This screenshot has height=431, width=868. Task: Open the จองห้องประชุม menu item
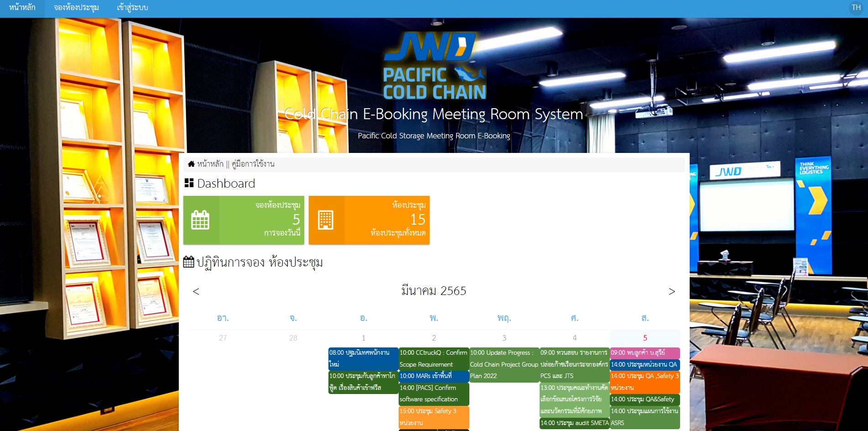76,8
